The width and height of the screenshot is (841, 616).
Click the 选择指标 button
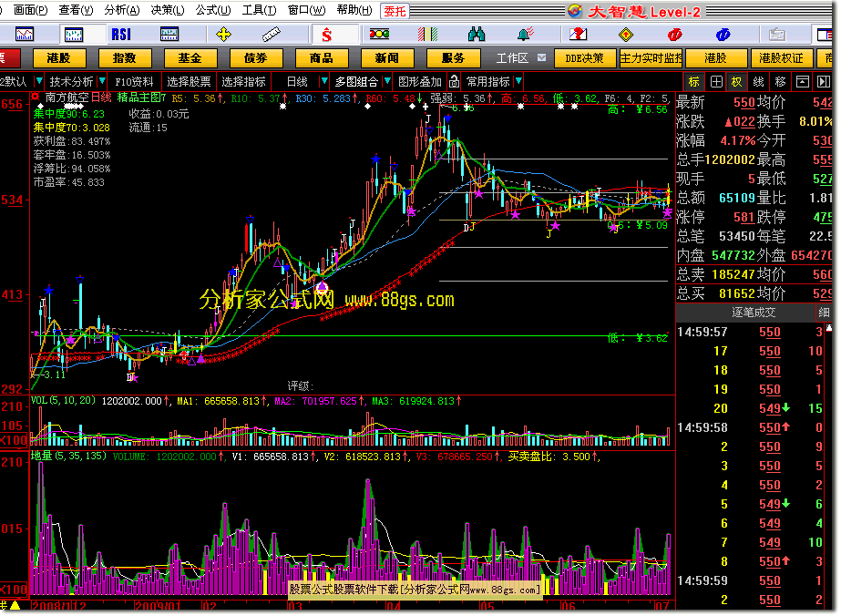(x=243, y=82)
